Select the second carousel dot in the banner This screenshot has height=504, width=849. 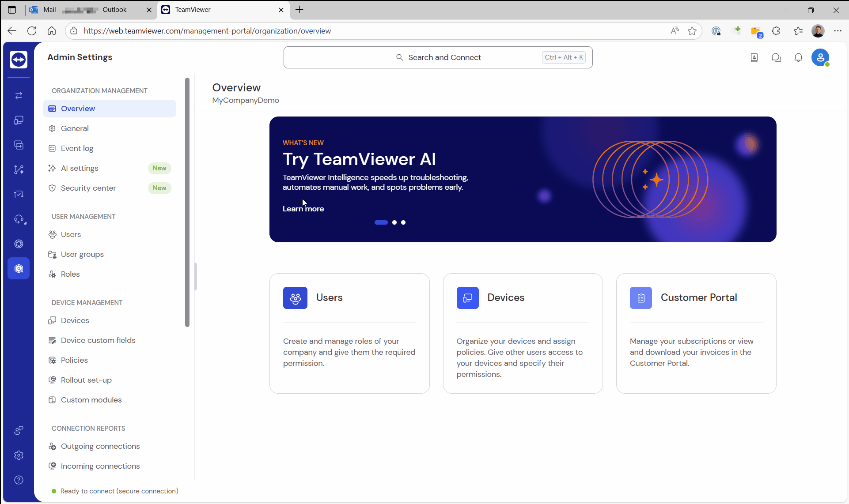tap(394, 222)
